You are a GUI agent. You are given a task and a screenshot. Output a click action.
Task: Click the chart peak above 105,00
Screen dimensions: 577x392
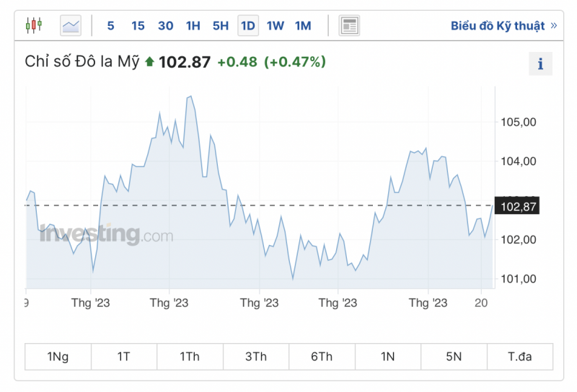pos(190,96)
